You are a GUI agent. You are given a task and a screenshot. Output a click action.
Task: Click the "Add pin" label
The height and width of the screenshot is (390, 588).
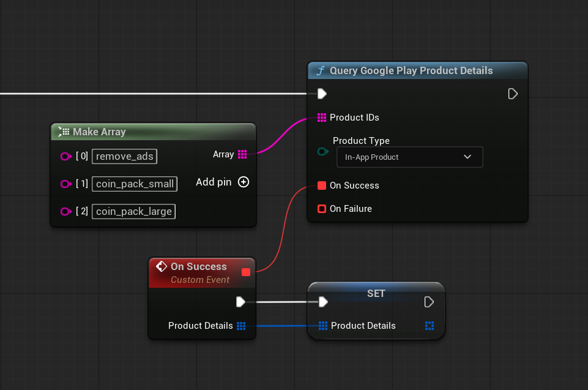click(x=214, y=182)
